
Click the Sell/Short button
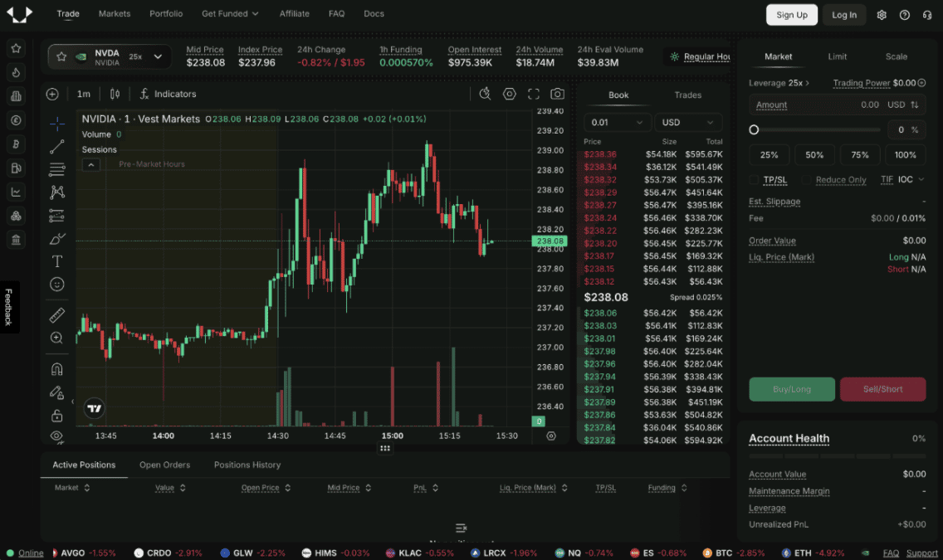pyautogui.click(x=882, y=389)
